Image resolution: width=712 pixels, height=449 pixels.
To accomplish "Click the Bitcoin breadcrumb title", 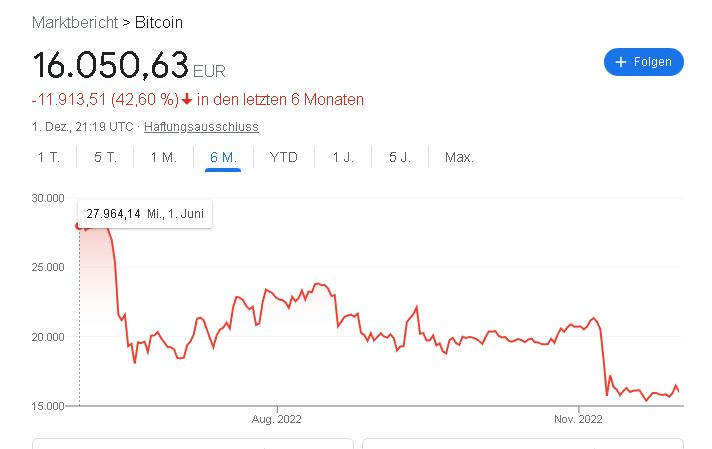I will tap(159, 22).
